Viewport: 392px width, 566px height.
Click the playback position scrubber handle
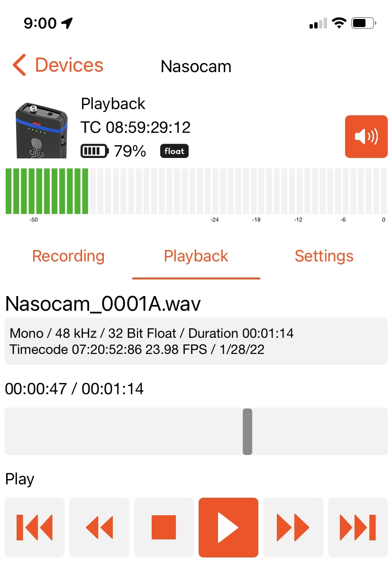247,431
